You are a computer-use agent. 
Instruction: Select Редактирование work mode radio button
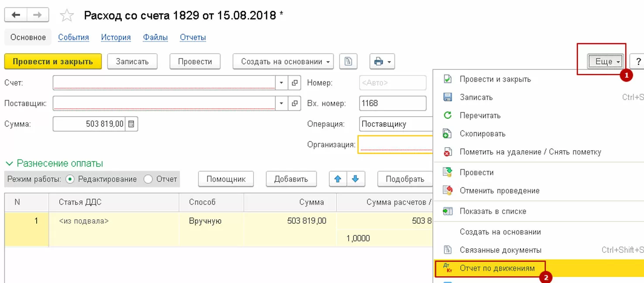70,179
